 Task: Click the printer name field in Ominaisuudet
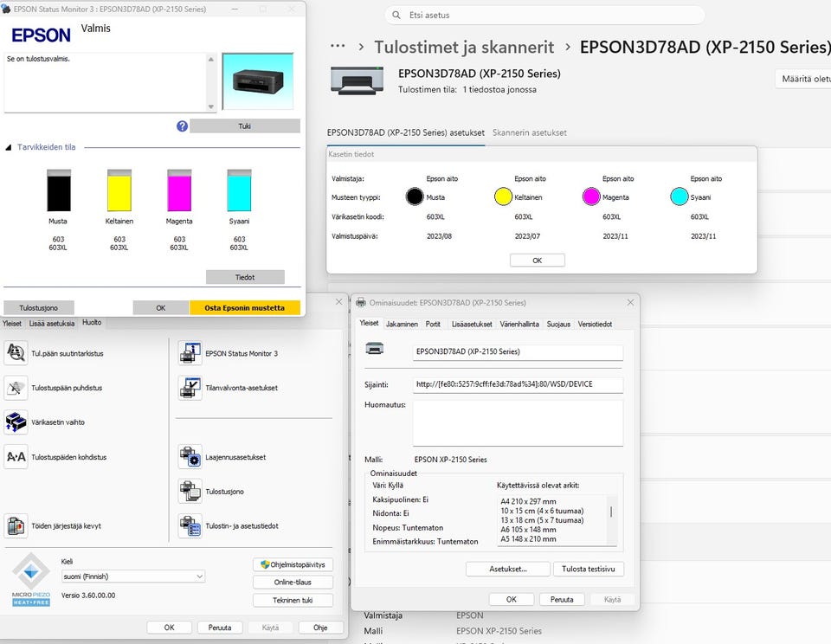pyautogui.click(x=518, y=351)
